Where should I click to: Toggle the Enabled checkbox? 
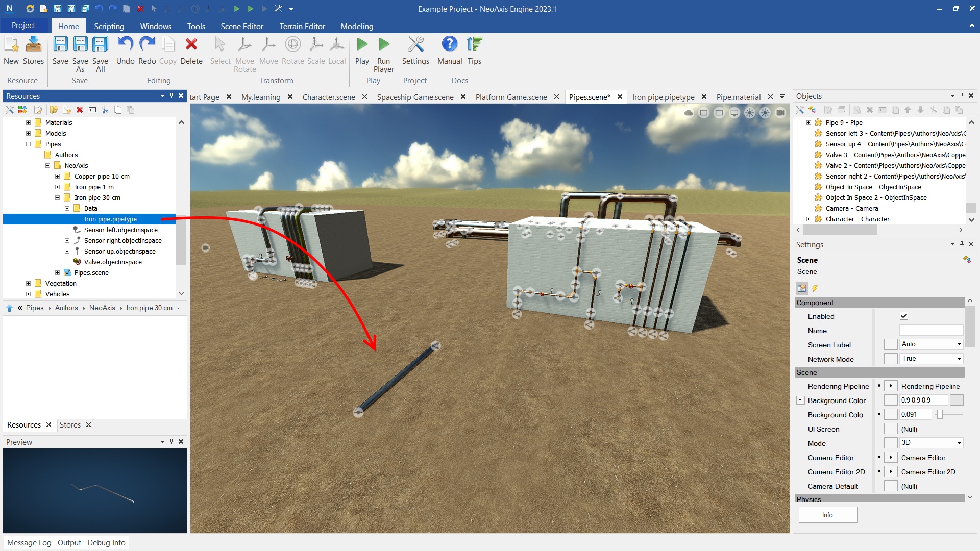[904, 316]
